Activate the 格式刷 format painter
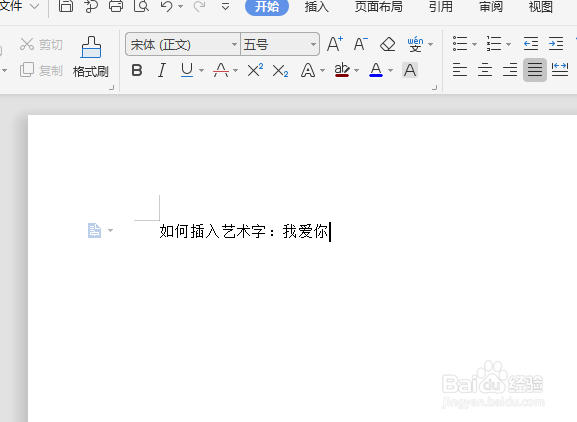The height and width of the screenshot is (422, 577). click(x=91, y=57)
